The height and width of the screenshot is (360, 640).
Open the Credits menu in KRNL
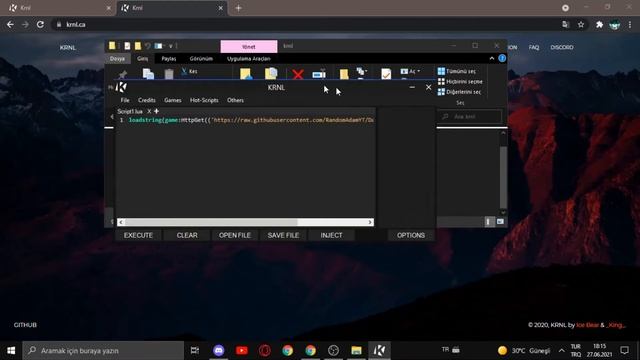click(147, 100)
